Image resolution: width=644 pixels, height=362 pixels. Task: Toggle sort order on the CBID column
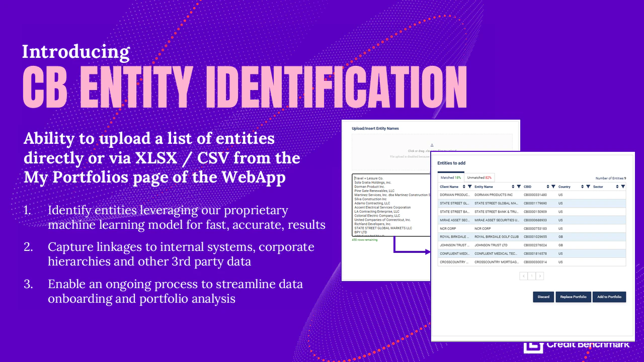click(547, 187)
